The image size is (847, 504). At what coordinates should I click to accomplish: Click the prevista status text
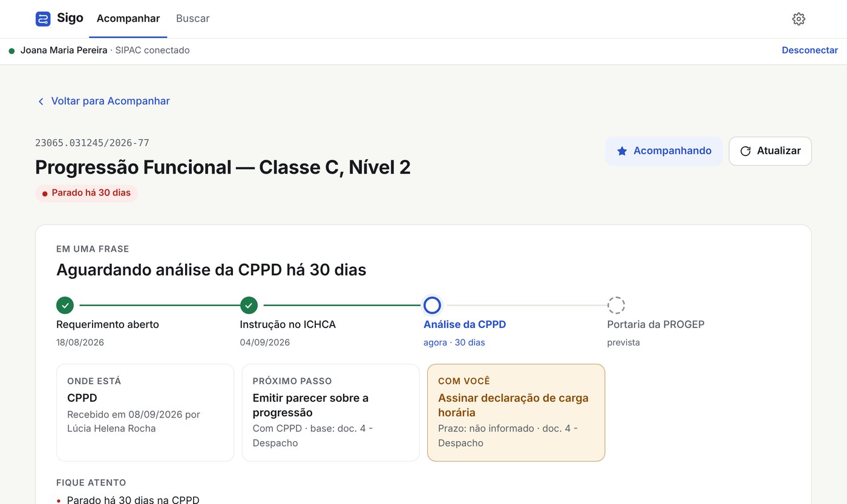[x=624, y=342]
